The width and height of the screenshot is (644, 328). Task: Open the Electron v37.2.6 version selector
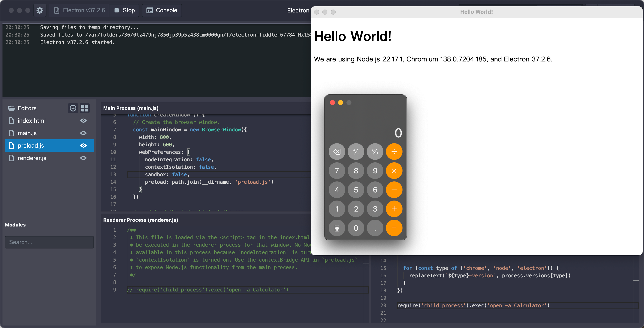click(x=79, y=10)
